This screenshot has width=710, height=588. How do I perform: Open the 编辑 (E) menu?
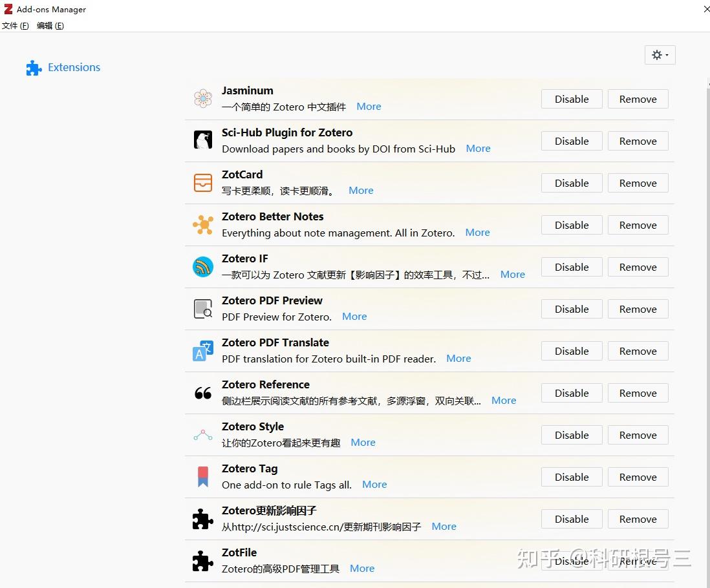coord(50,26)
